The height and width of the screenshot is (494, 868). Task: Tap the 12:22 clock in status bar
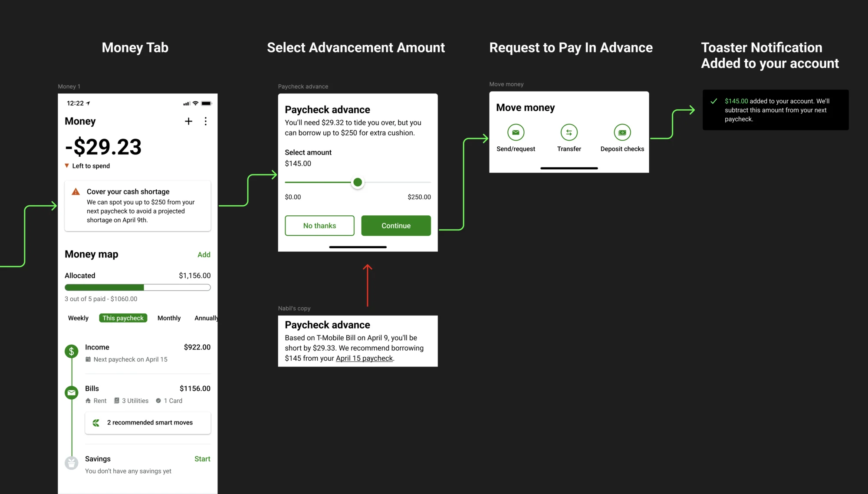(75, 103)
